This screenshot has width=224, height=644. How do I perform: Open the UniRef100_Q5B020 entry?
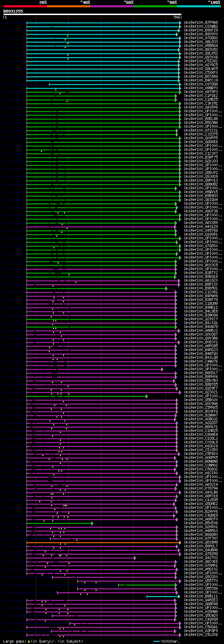tap(201, 400)
